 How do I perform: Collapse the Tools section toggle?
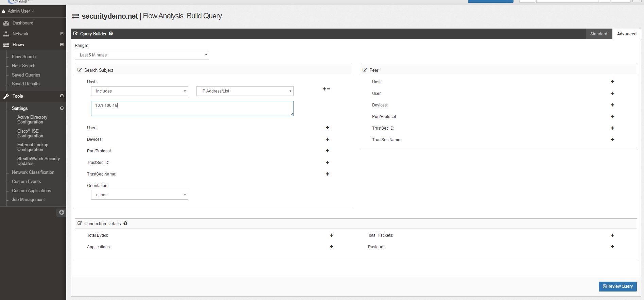[x=62, y=96]
